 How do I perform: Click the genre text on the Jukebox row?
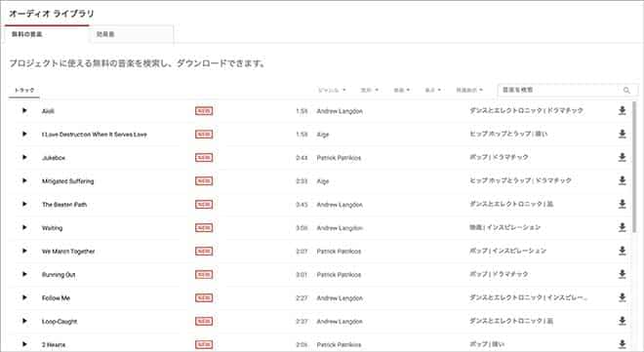pyautogui.click(x=499, y=157)
